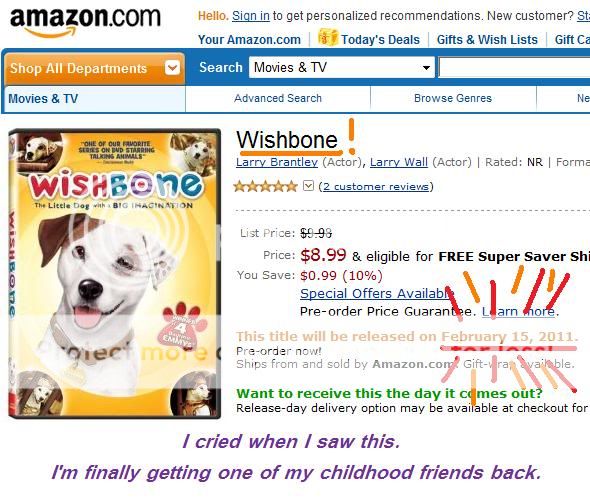Click the search text input field

click(x=514, y=68)
